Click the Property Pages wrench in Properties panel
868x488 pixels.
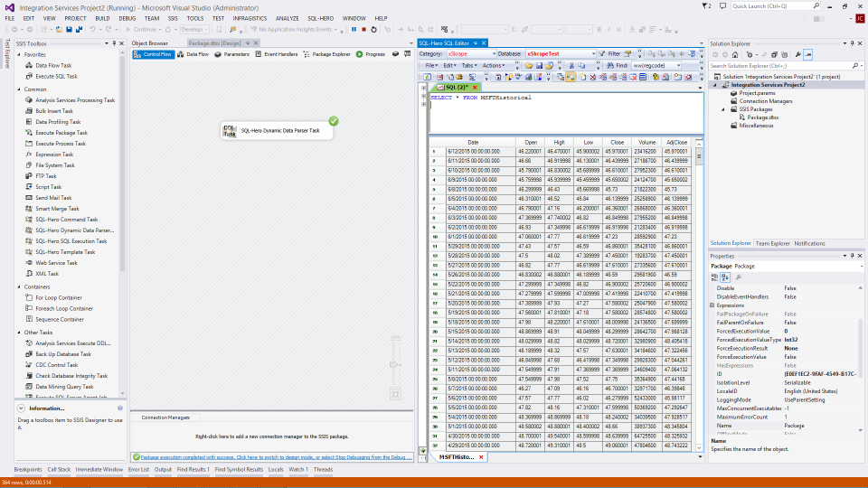click(739, 277)
